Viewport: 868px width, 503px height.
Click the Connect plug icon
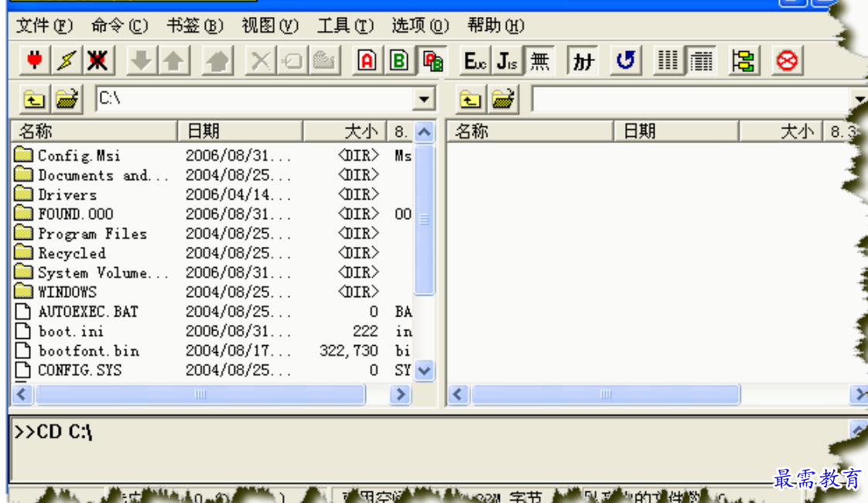[x=35, y=60]
